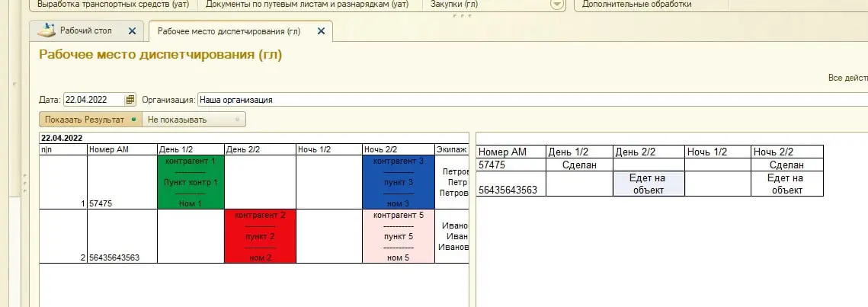
Task: Click the date field showing 22.04.2022
Action: click(x=93, y=100)
